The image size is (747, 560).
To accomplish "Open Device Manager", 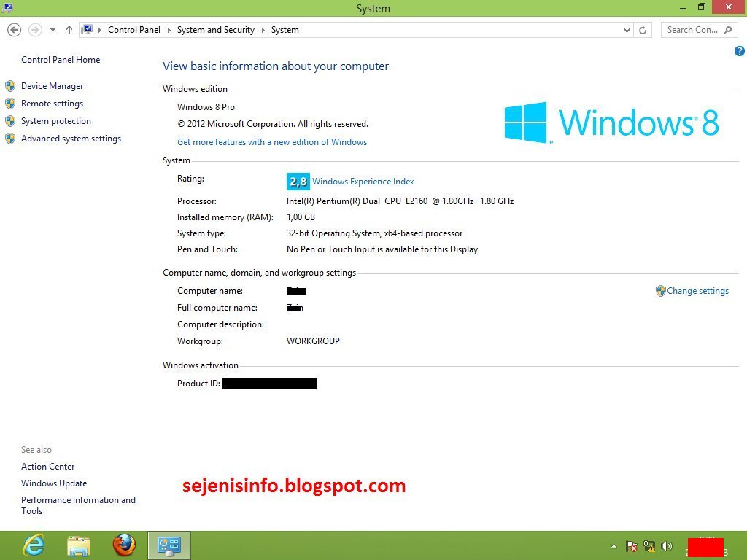I will pos(52,86).
